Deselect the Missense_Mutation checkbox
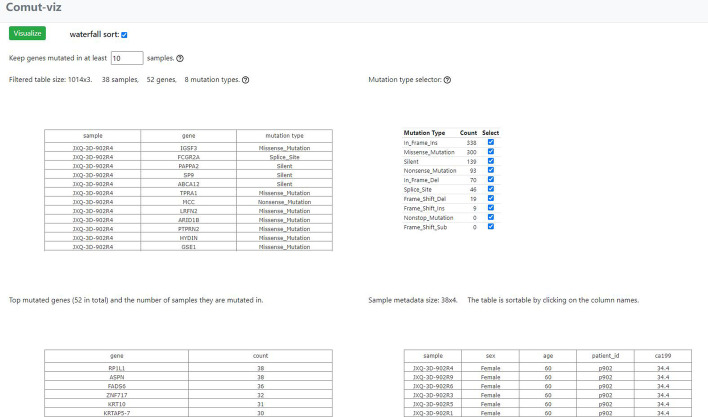 coord(490,152)
